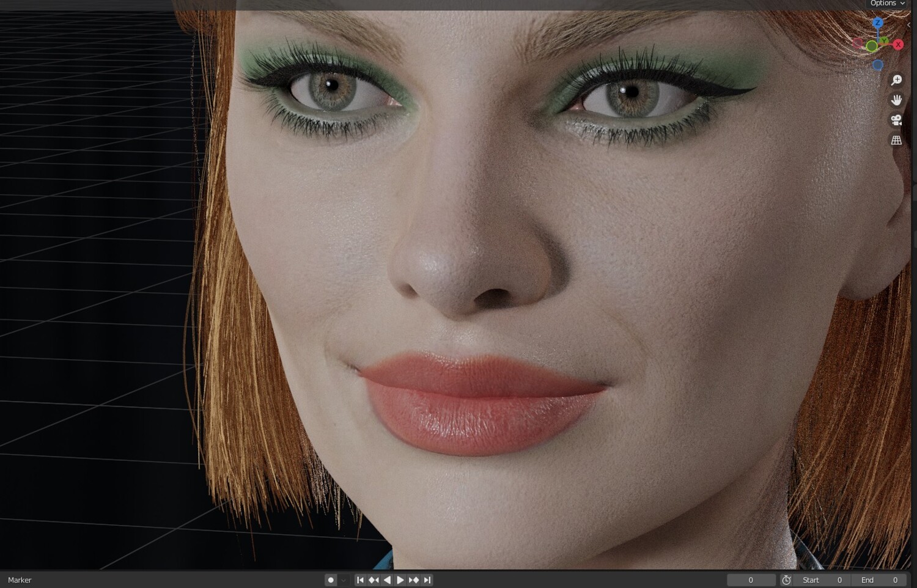Jump to the last frame
917x588 pixels.
pos(427,580)
